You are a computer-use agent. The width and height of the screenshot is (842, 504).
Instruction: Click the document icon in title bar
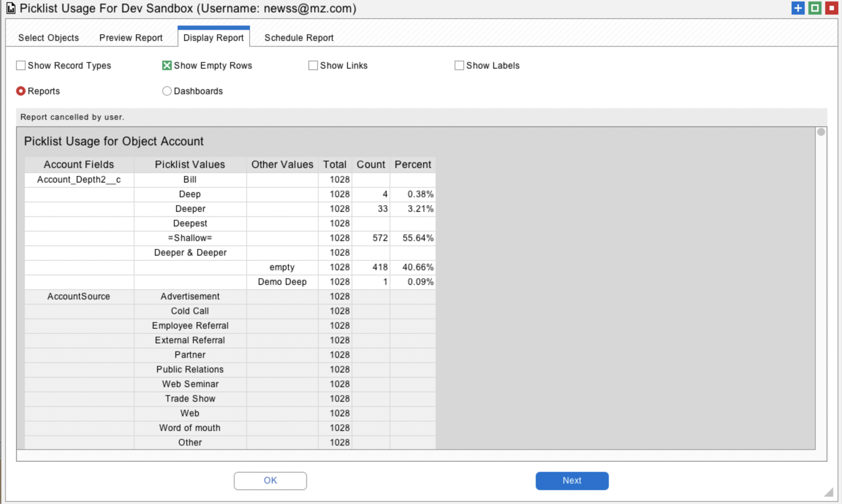[11, 8]
